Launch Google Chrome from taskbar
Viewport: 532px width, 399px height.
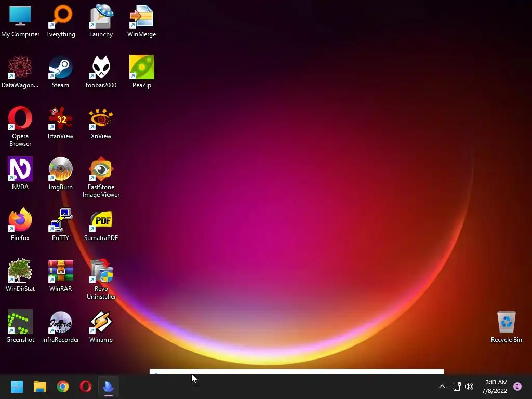(63, 387)
